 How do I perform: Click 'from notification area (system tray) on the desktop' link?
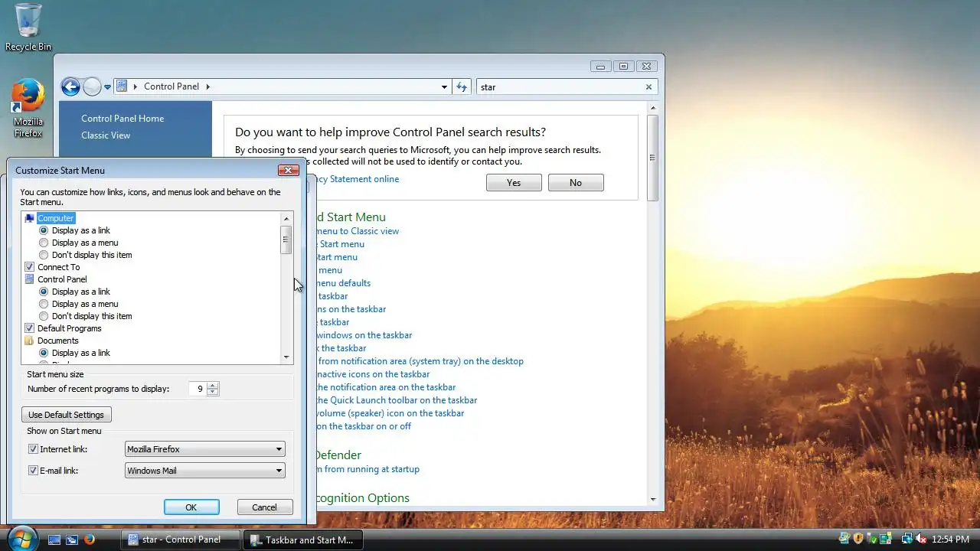pyautogui.click(x=420, y=361)
